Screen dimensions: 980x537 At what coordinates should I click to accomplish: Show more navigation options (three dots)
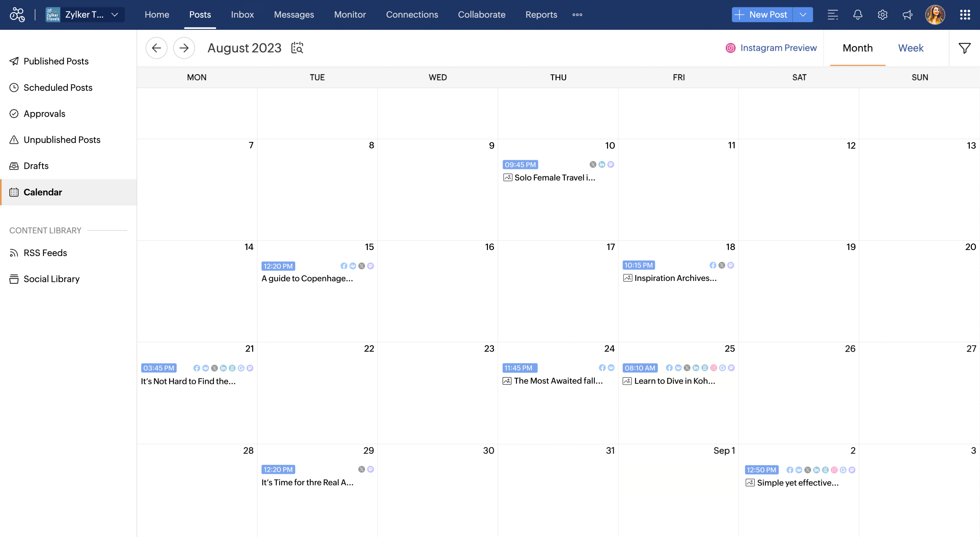tap(577, 14)
